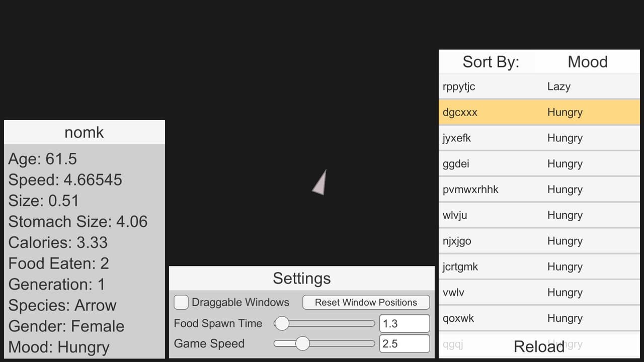Viewport: 644px width, 362px height.
Task: Select creature rppytjc in the list
Action: coord(539,86)
